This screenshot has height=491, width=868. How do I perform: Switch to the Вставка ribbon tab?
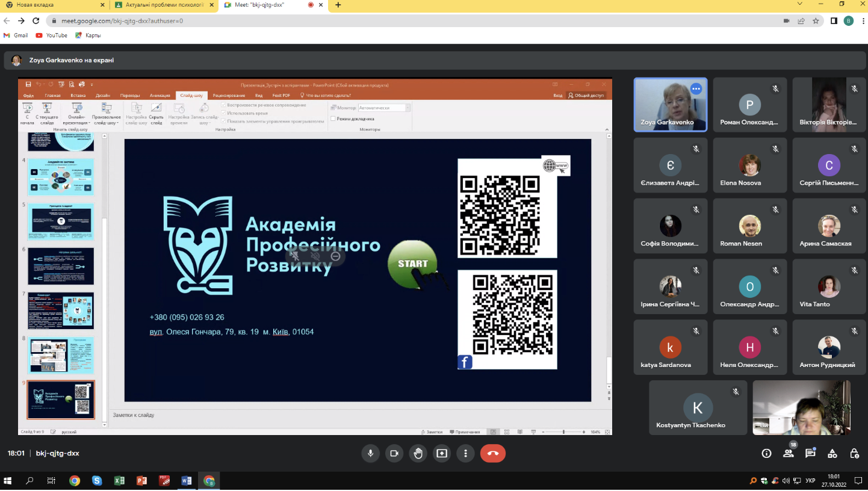click(x=78, y=95)
